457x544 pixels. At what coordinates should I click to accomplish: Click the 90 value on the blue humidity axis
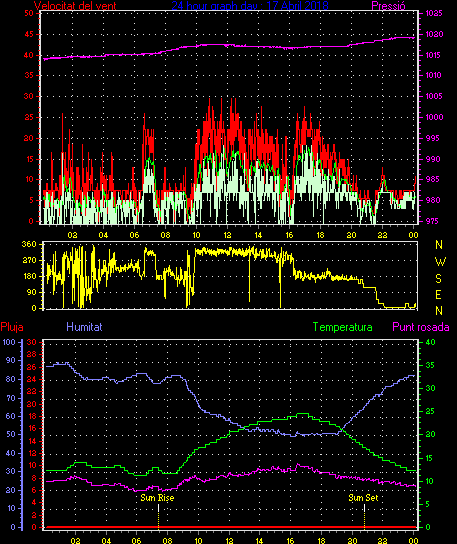11,360
